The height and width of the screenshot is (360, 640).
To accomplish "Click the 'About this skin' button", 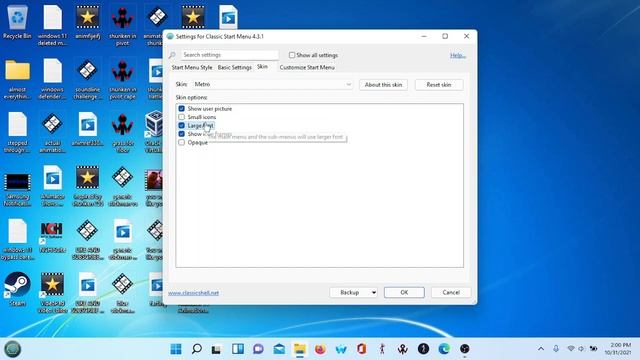I will click(383, 84).
